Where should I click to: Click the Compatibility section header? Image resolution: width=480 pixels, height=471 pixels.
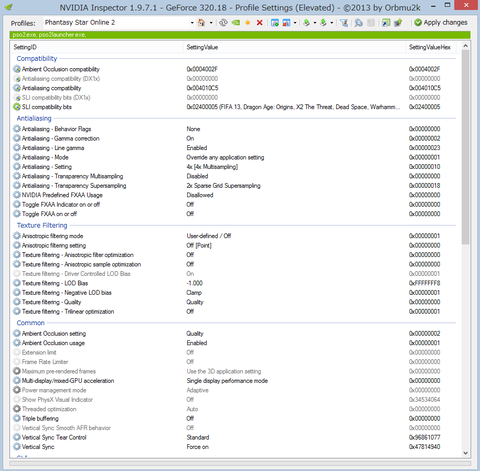(x=37, y=58)
